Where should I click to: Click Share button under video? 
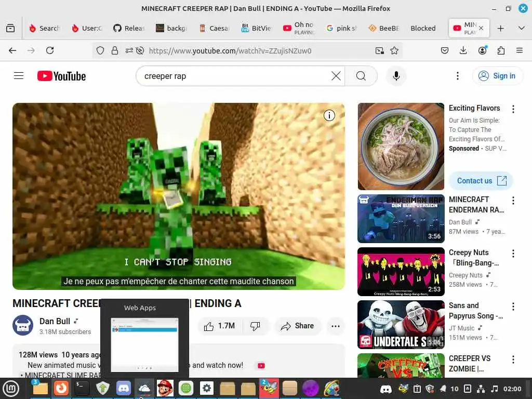pyautogui.click(x=298, y=326)
